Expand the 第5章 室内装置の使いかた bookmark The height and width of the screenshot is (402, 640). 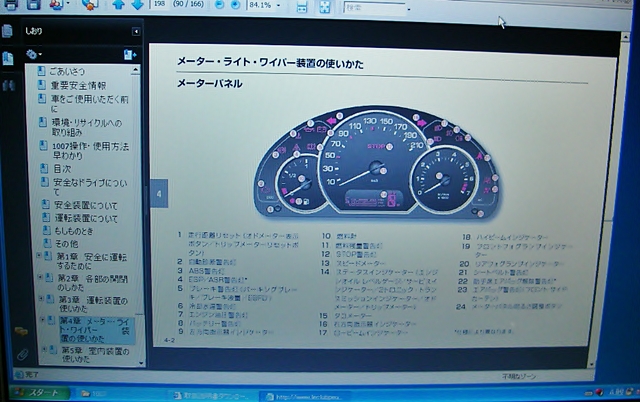point(44,349)
